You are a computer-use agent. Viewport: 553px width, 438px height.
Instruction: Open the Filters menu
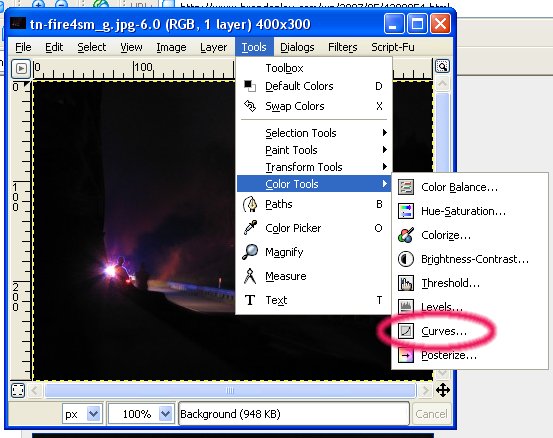click(342, 47)
